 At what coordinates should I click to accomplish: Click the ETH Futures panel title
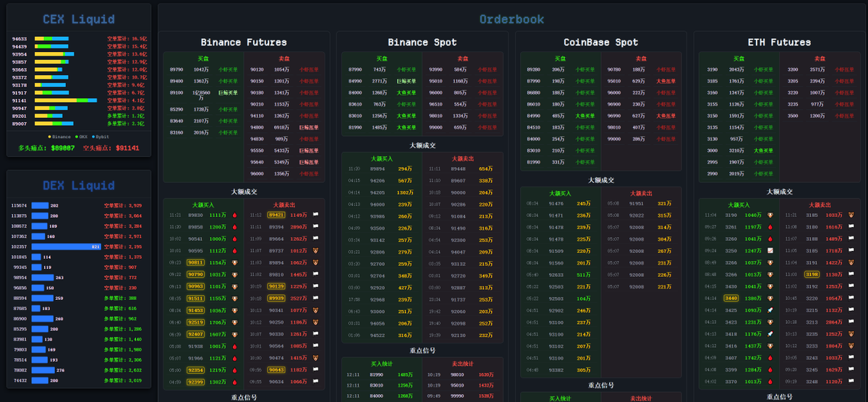[779, 42]
